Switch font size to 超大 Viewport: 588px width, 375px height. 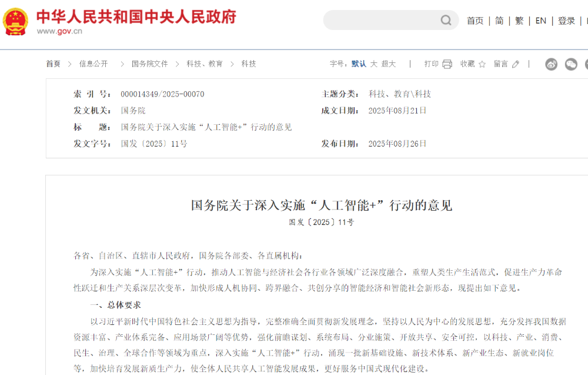point(388,64)
